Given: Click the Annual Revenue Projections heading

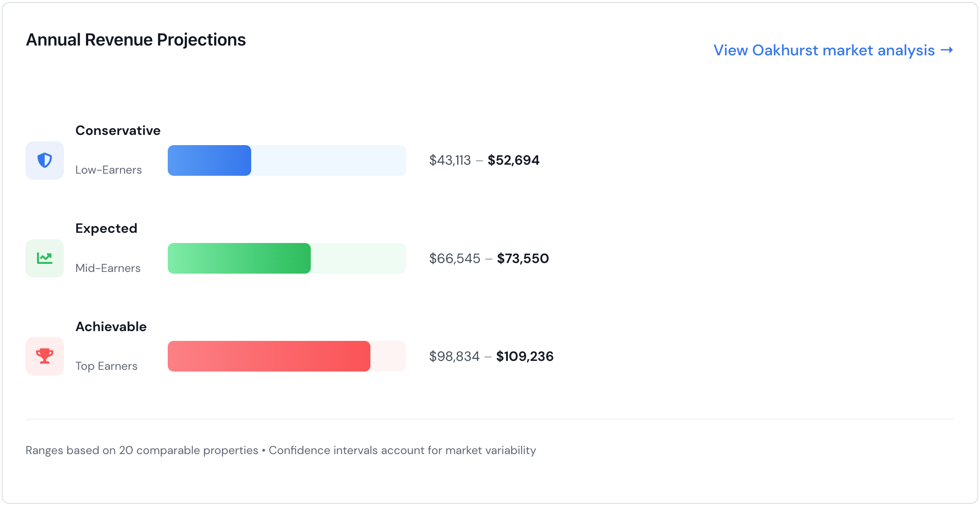Looking at the screenshot, I should (x=136, y=40).
